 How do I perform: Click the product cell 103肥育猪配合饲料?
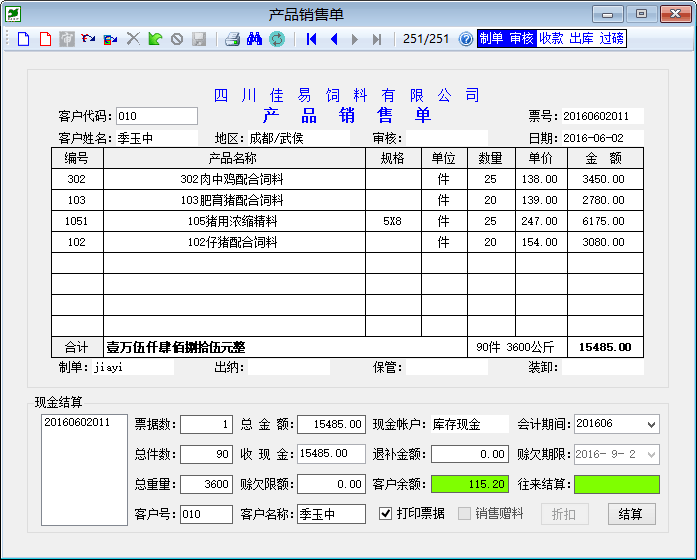coord(234,200)
